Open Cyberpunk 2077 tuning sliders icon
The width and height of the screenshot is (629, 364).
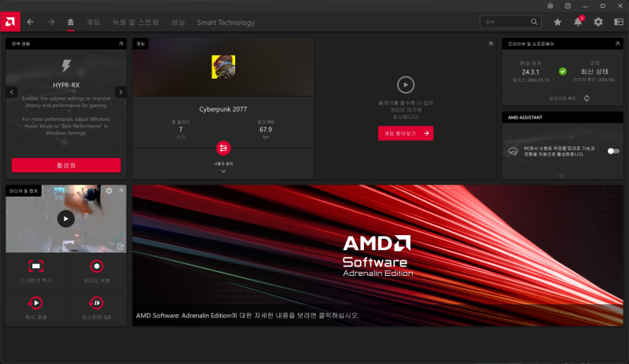coord(223,148)
